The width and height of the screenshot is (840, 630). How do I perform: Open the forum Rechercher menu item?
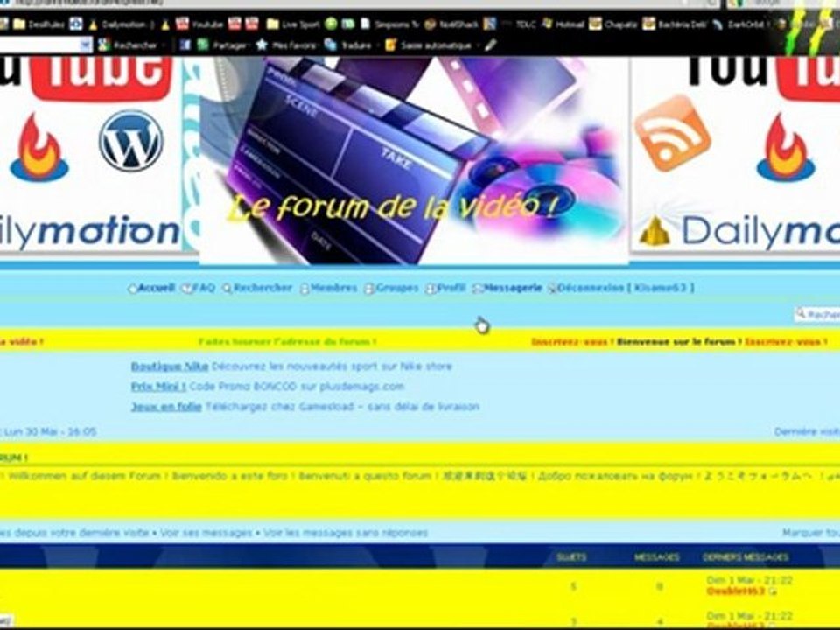(257, 288)
